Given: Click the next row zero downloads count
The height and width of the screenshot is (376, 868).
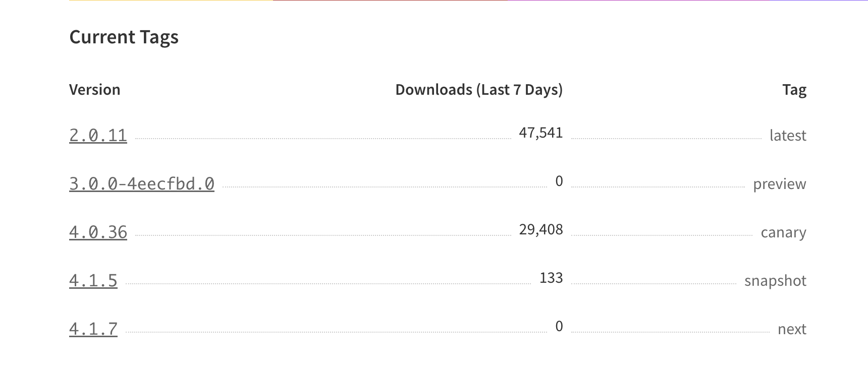Looking at the screenshot, I should (559, 326).
